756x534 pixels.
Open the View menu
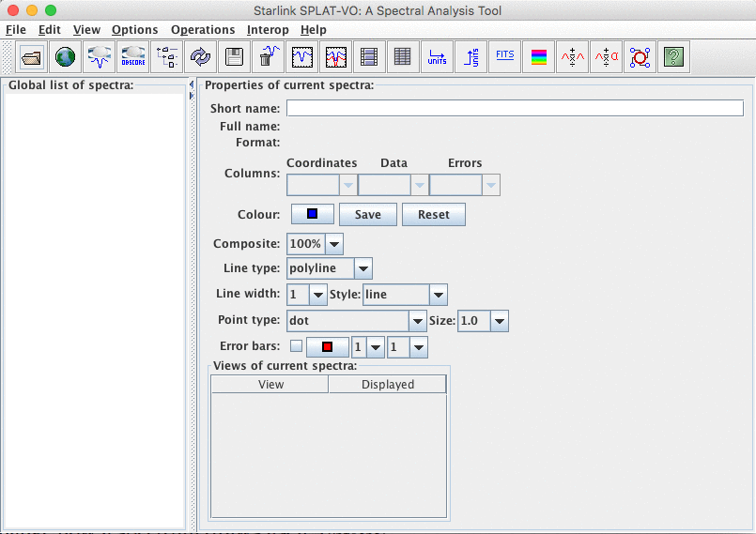pos(86,30)
